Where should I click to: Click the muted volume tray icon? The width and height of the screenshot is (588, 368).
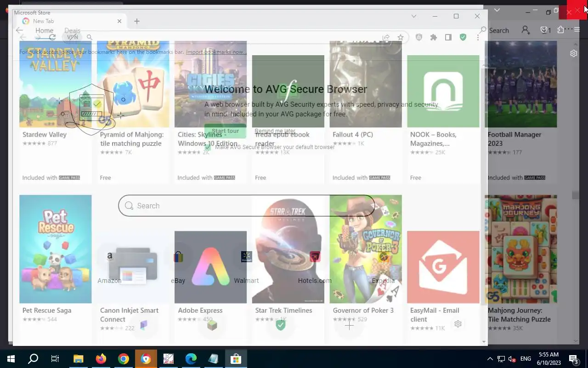click(x=512, y=359)
